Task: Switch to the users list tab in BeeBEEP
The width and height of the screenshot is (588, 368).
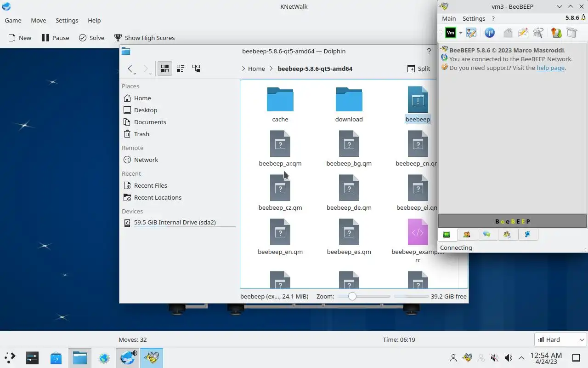Action: [467, 235]
